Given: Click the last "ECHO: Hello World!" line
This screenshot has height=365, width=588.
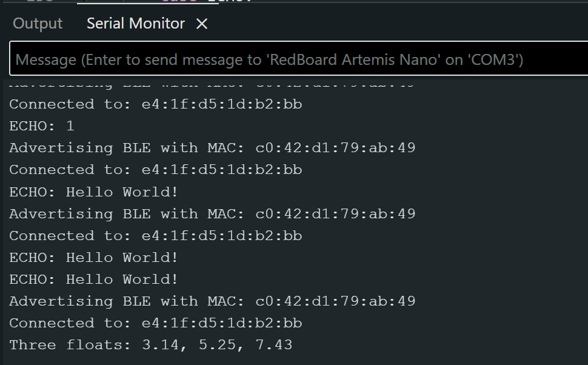Looking at the screenshot, I should point(94,280).
